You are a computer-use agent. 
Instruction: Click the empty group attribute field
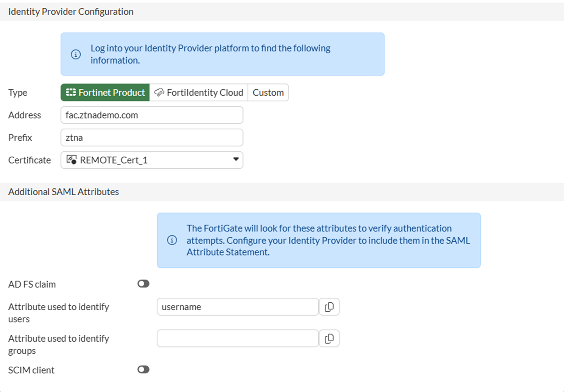click(x=237, y=339)
